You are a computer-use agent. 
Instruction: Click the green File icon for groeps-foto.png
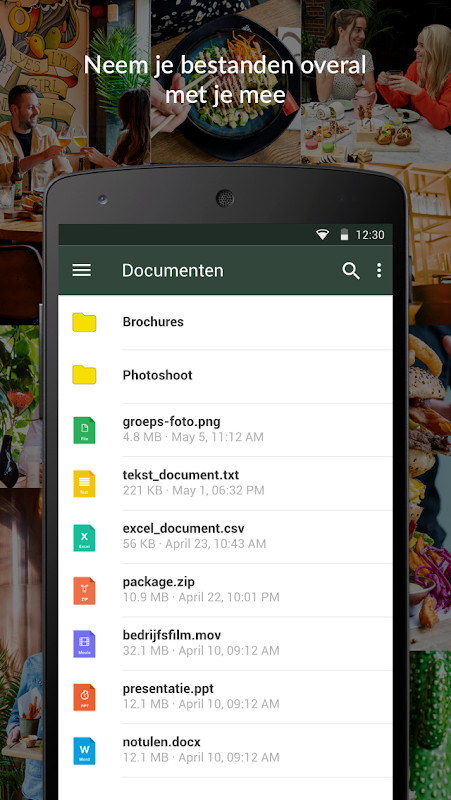(84, 430)
